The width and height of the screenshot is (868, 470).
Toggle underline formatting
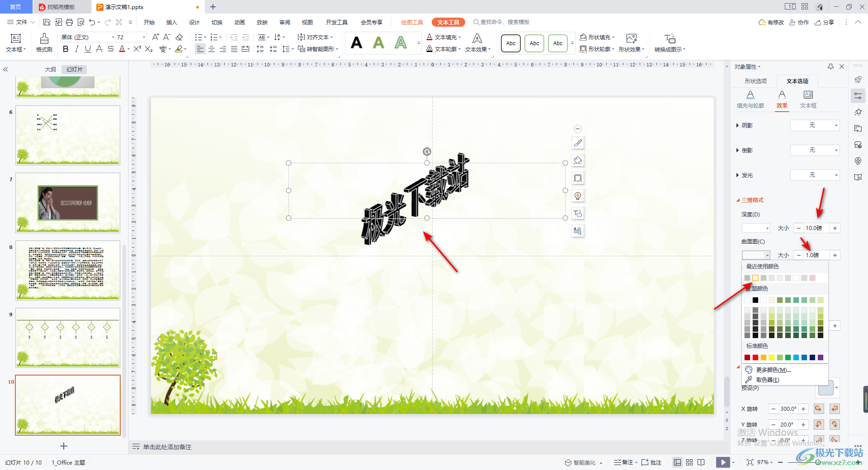pos(88,49)
